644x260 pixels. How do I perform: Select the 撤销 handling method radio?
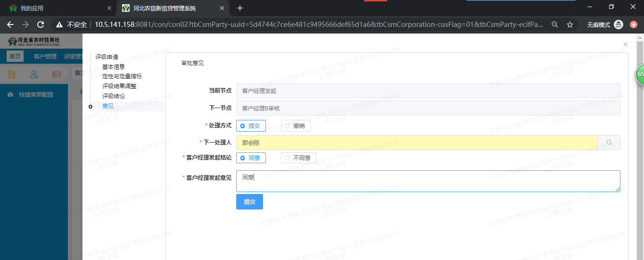click(296, 126)
